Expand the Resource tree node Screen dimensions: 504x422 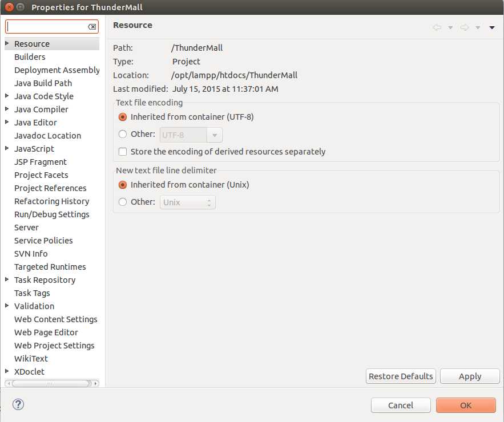click(7, 43)
